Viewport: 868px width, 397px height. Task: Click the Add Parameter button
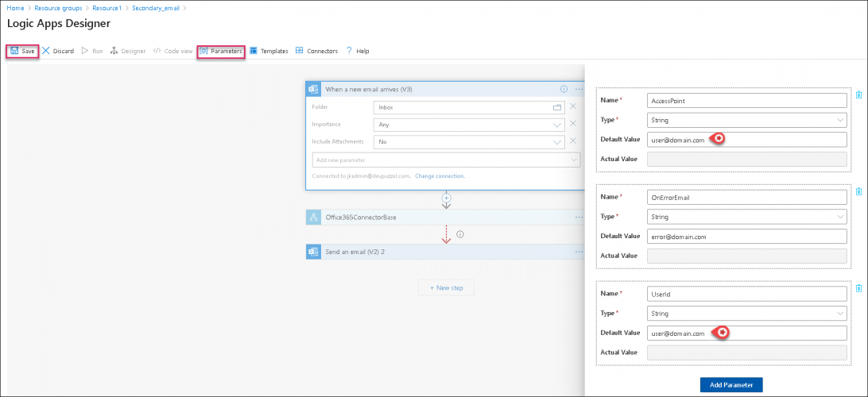point(731,384)
